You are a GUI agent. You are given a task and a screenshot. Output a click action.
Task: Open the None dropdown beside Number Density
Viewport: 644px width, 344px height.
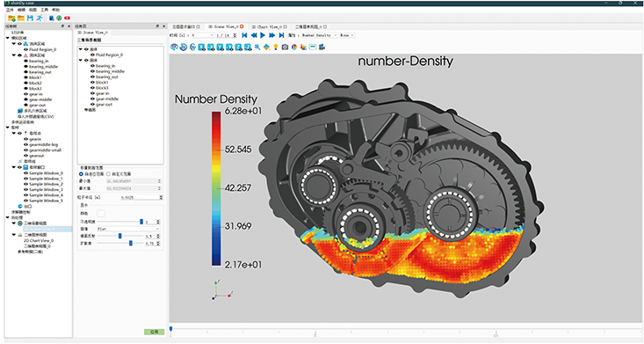tap(347, 35)
